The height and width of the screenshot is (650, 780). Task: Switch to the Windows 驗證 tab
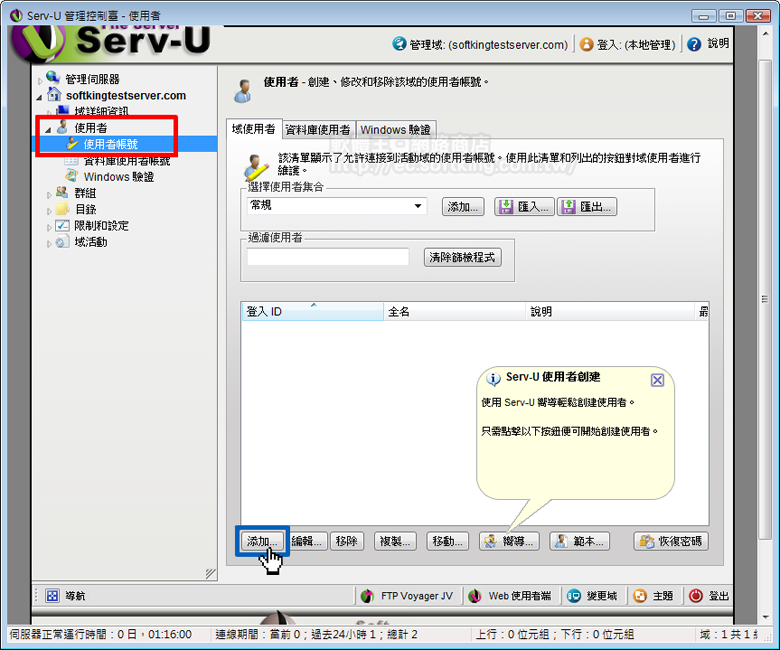[395, 130]
